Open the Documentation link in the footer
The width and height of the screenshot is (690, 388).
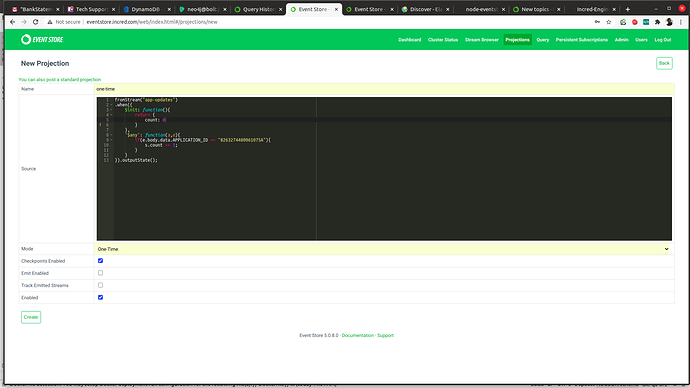pos(357,336)
